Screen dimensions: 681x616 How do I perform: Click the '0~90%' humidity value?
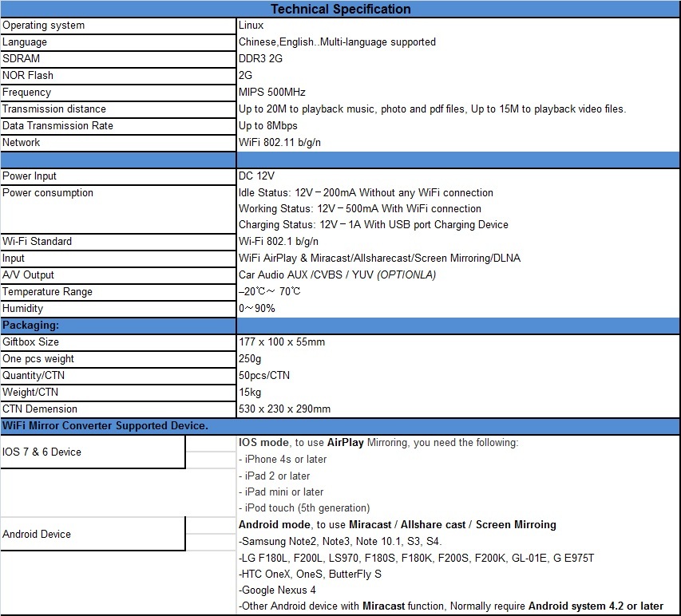coord(257,309)
